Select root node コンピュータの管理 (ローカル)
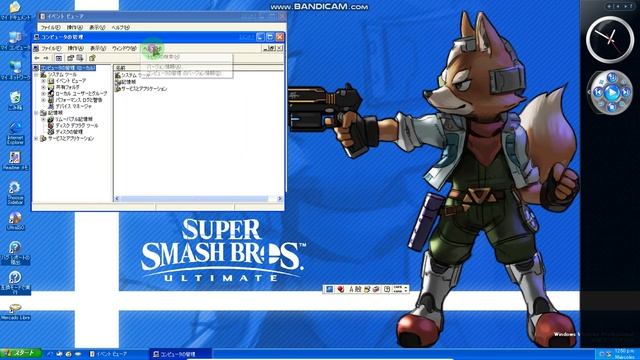640x360 pixels. (x=67, y=68)
